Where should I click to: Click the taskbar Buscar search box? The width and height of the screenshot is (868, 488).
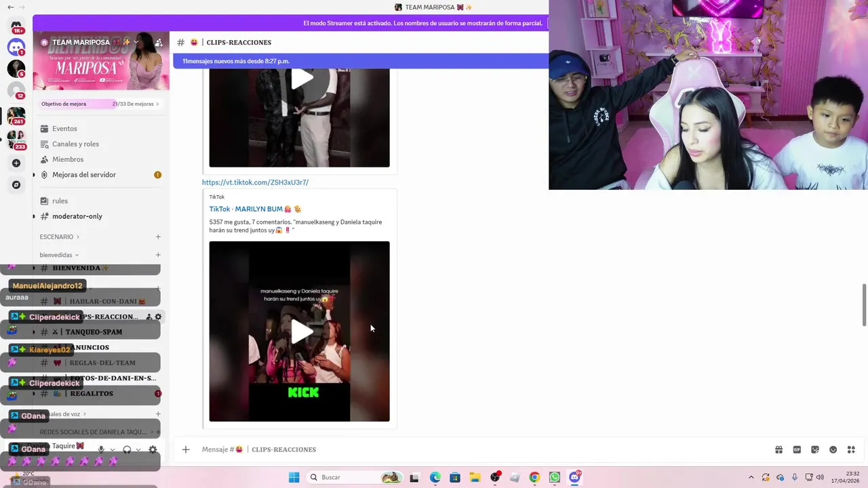point(355,477)
